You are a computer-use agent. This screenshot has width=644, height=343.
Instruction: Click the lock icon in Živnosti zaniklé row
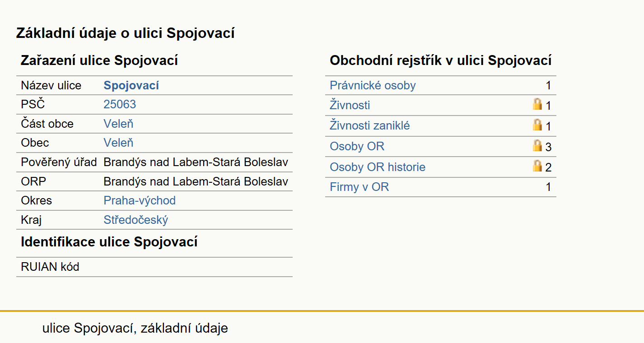coord(537,125)
